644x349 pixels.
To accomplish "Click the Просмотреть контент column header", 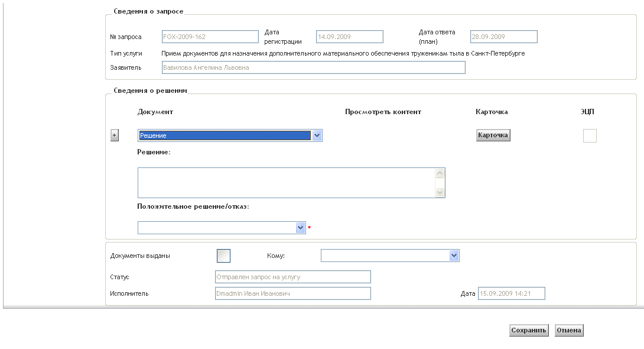I will [383, 112].
